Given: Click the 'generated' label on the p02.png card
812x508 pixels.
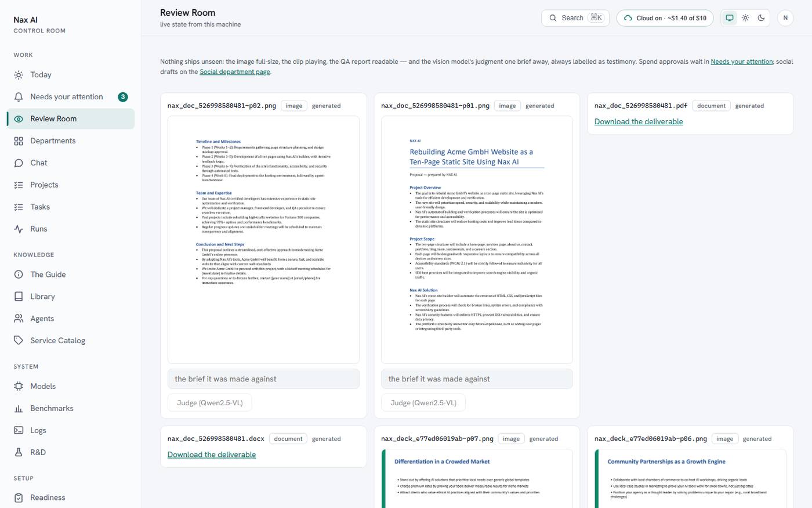Looking at the screenshot, I should tap(327, 106).
